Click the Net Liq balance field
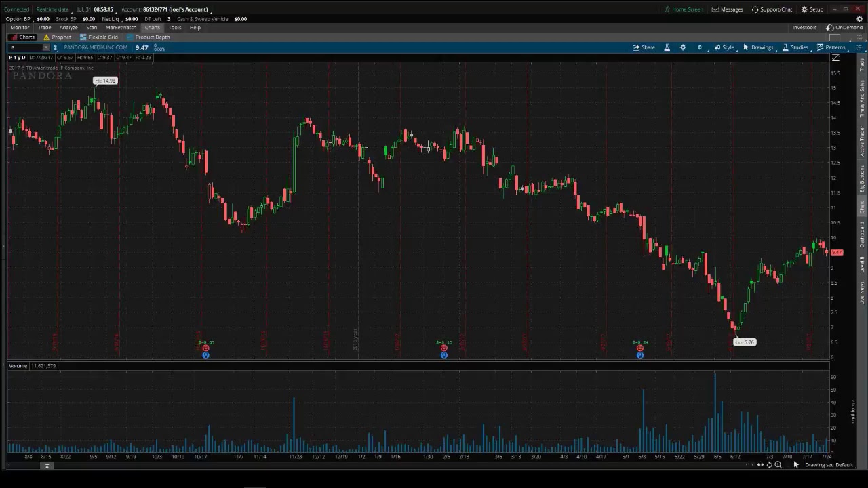The height and width of the screenshot is (488, 868). [131, 19]
